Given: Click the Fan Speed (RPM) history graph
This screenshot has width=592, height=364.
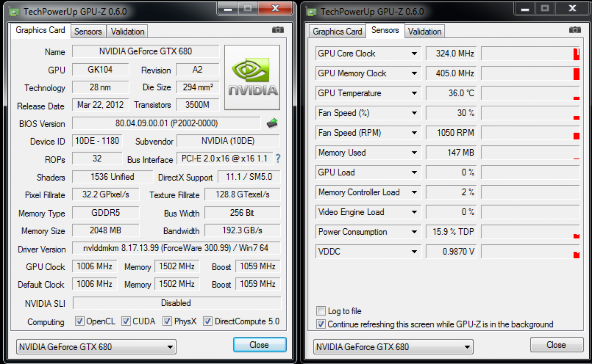Looking at the screenshot, I should coord(530,133).
